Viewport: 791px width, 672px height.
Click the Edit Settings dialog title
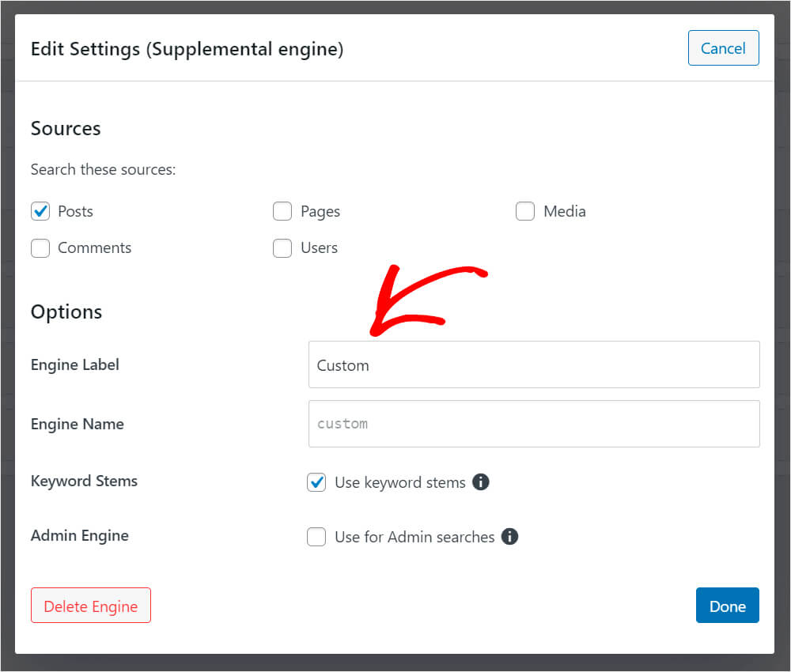[x=187, y=49]
